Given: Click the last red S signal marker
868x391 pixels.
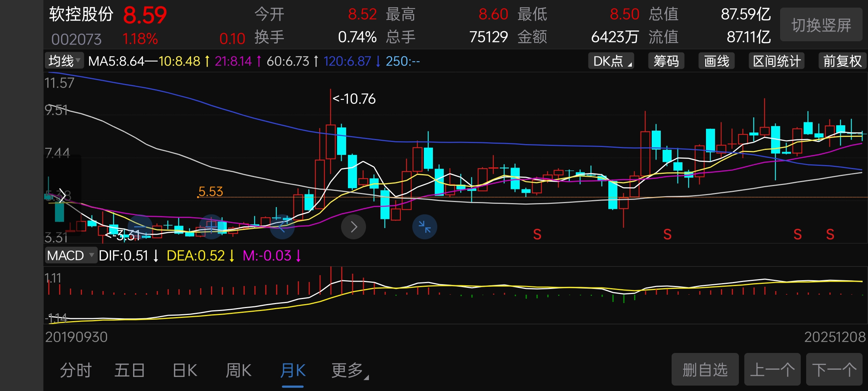Looking at the screenshot, I should [830, 235].
